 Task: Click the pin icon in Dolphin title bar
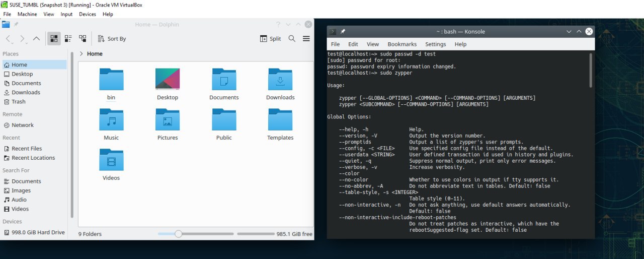coord(16,24)
